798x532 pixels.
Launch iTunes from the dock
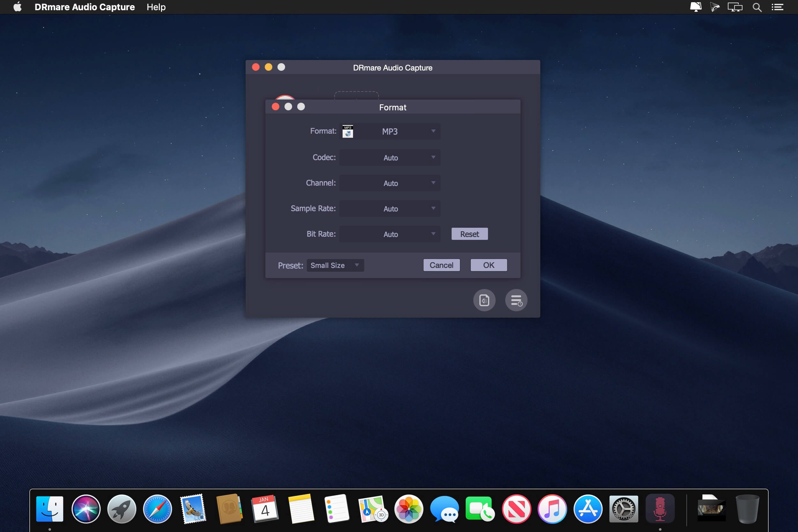pos(552,509)
